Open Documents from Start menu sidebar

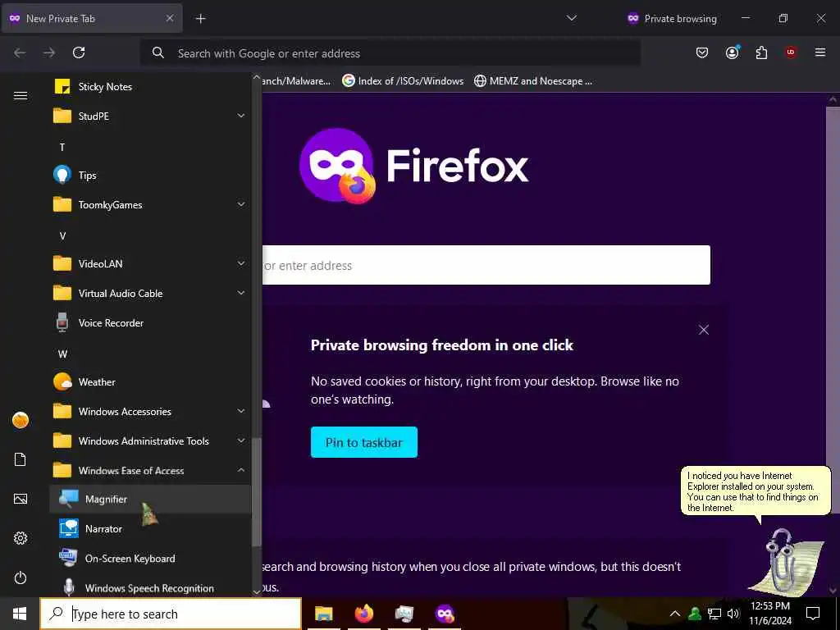(21, 459)
